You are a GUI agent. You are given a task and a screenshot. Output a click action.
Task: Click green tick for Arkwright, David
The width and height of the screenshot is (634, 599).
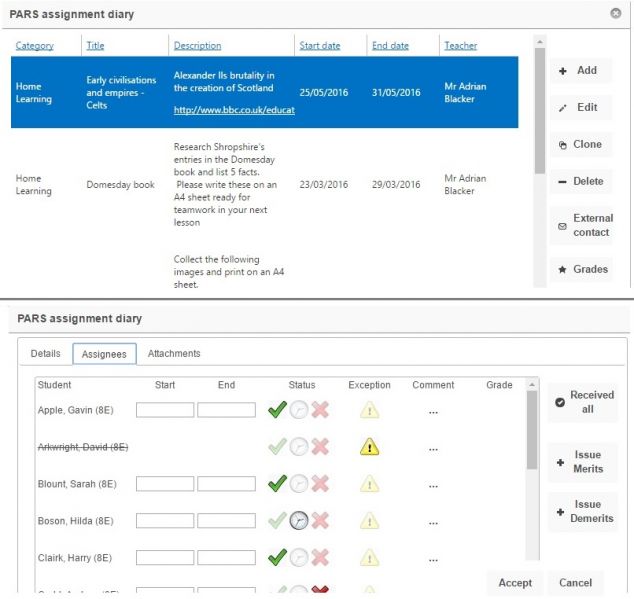pos(277,447)
